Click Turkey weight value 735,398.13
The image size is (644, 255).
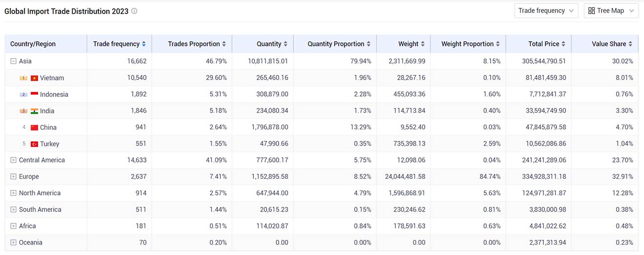(x=409, y=144)
